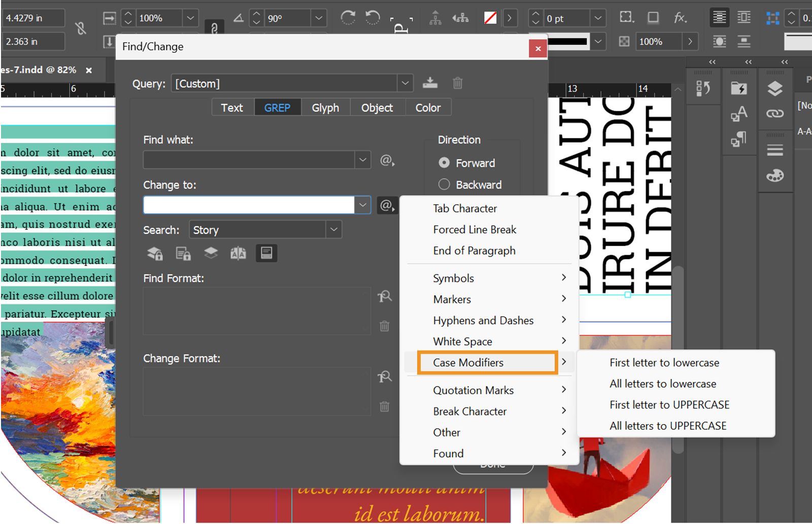Select No Text Wrap icon
Viewport: 812px width, 524px height.
point(719,17)
